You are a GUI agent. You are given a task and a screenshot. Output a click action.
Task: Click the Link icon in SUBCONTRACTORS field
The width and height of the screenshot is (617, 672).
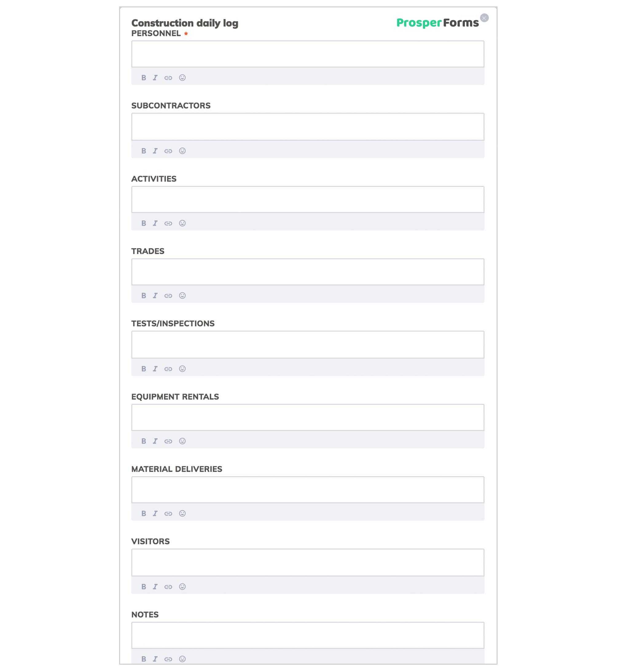tap(169, 150)
